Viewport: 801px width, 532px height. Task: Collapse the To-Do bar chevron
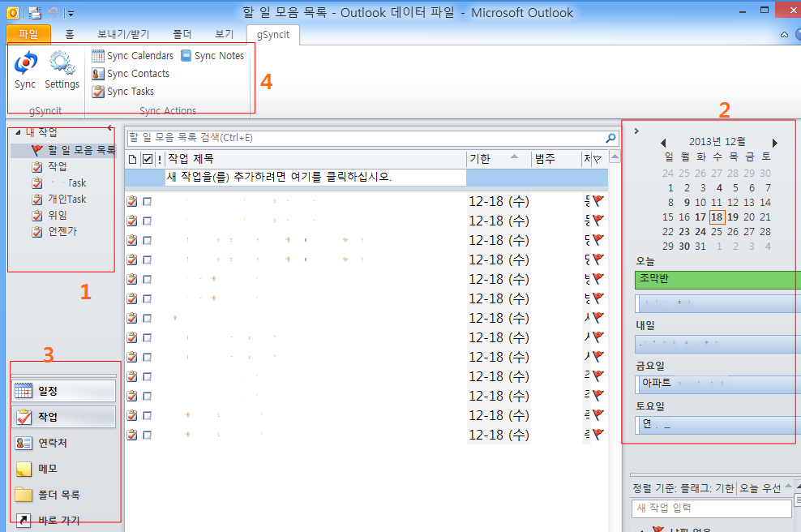point(636,131)
